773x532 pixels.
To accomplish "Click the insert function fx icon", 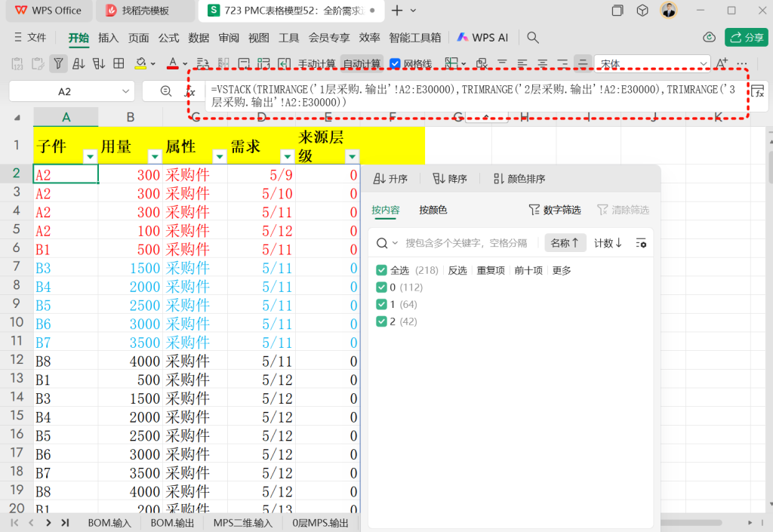I will pyautogui.click(x=190, y=91).
